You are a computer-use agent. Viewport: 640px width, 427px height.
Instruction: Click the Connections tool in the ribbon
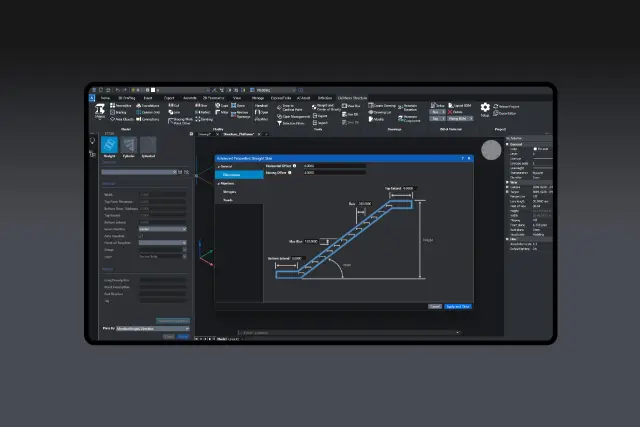148,119
